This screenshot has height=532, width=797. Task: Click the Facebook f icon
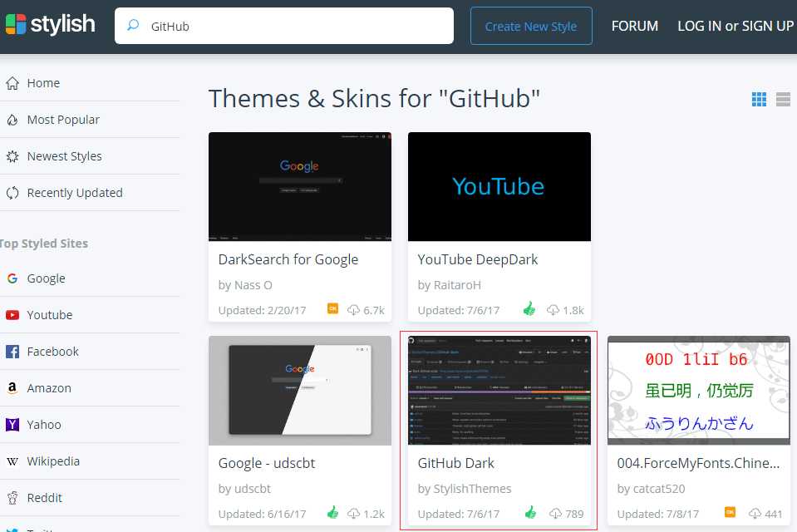tap(12, 352)
